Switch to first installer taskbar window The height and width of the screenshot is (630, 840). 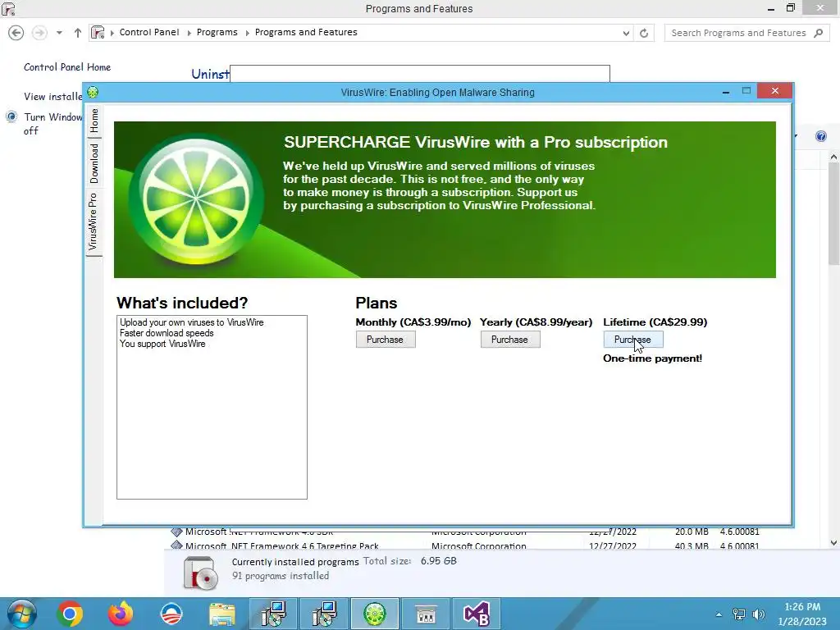[273, 614]
